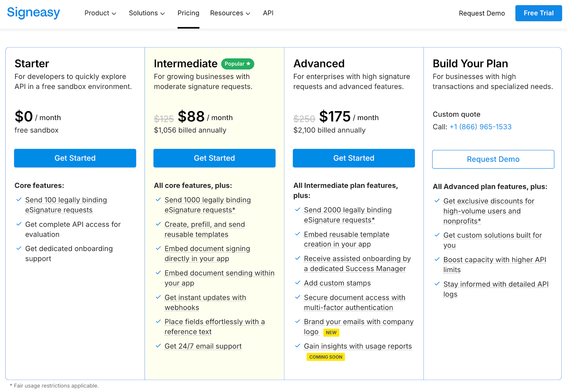Click the Add custom stamps feature link
The image size is (567, 392).
[x=337, y=283]
